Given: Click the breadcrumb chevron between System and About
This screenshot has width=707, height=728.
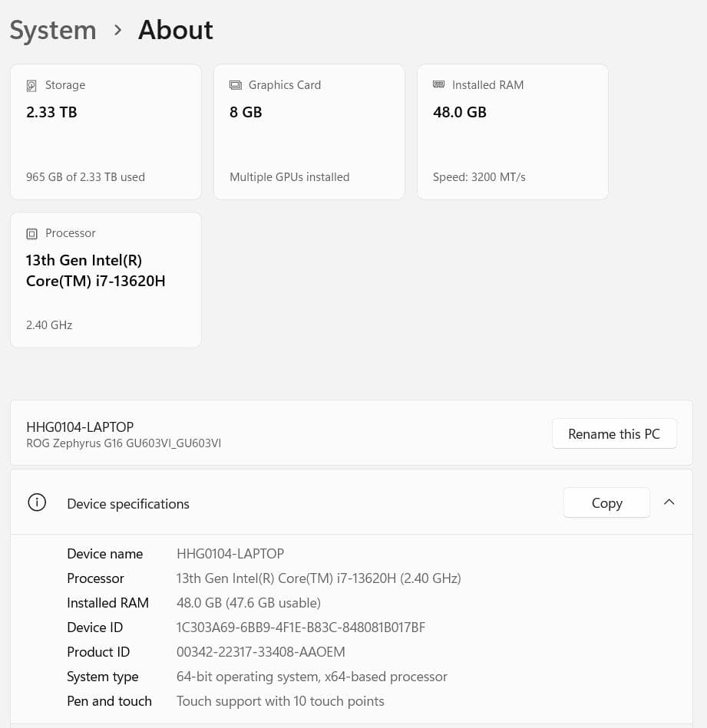Looking at the screenshot, I should pos(117,31).
